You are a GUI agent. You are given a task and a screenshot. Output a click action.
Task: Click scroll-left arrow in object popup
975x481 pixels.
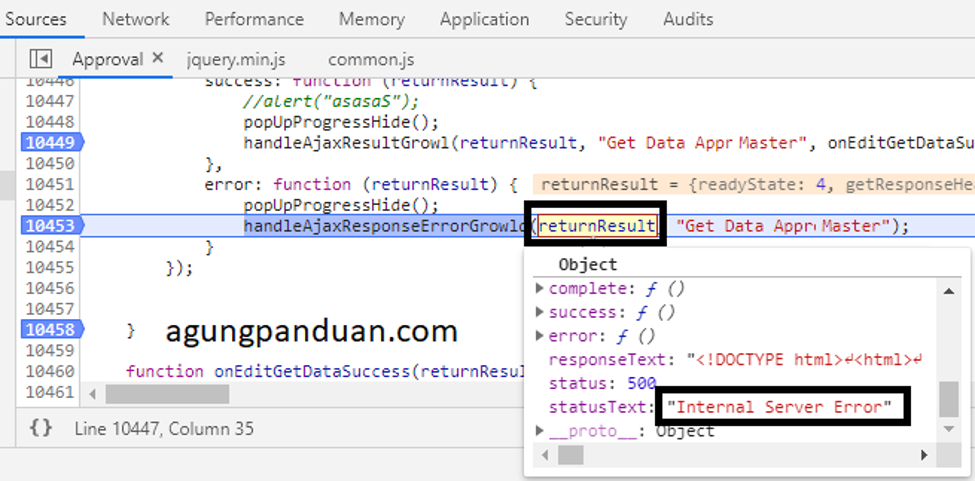(x=547, y=455)
